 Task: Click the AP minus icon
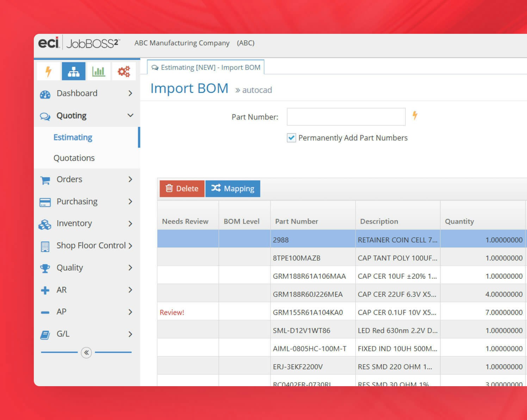45,312
